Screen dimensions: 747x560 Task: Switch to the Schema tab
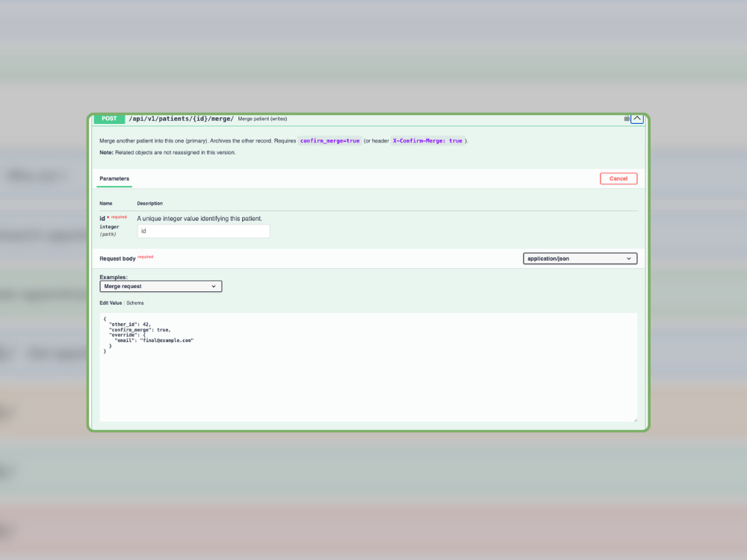coord(134,303)
